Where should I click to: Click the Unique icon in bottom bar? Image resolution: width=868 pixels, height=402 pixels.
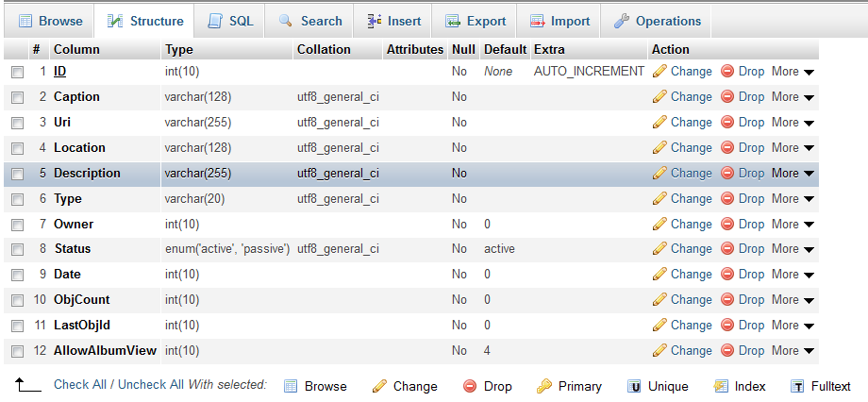point(635,386)
